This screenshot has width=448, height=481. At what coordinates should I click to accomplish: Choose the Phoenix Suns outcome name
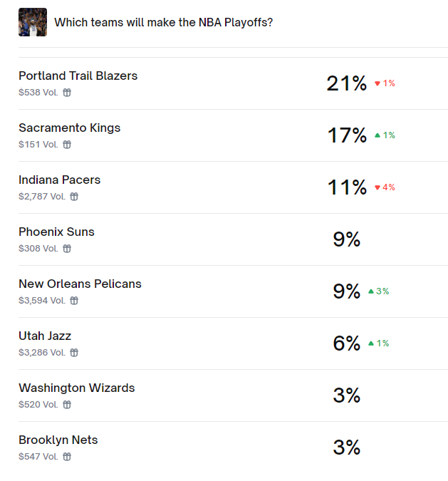point(56,232)
